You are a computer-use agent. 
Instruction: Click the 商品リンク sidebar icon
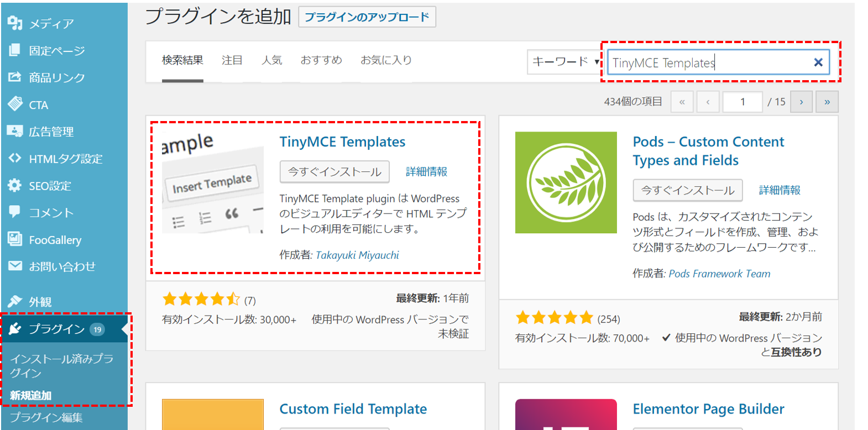click(x=15, y=77)
